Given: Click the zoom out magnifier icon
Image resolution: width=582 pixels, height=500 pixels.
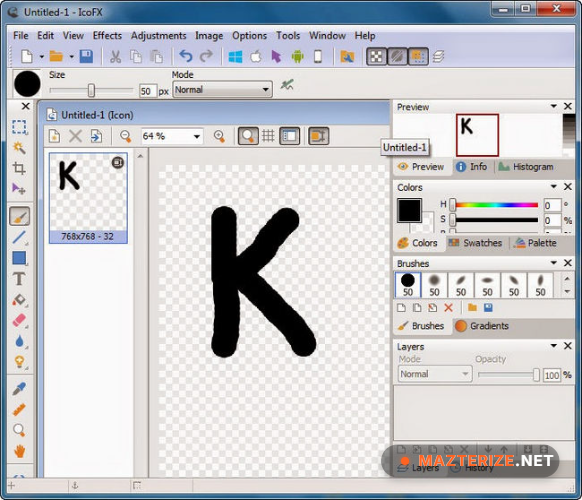Looking at the screenshot, I should click(125, 136).
